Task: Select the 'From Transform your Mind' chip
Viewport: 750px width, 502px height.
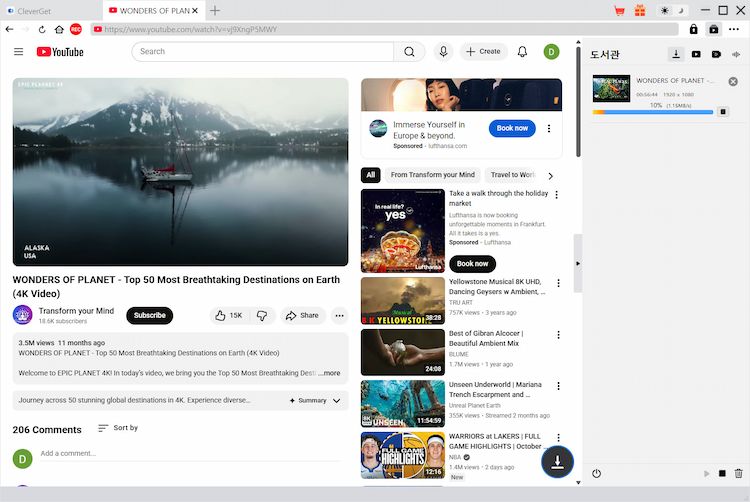Action: coord(432,175)
